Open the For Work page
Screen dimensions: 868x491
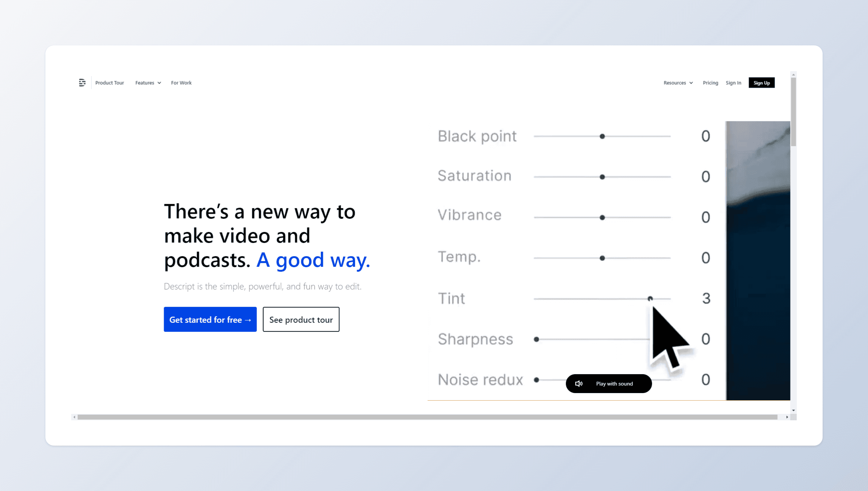click(x=181, y=83)
